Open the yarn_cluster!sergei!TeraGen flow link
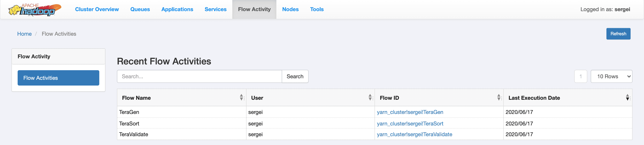 [410, 112]
